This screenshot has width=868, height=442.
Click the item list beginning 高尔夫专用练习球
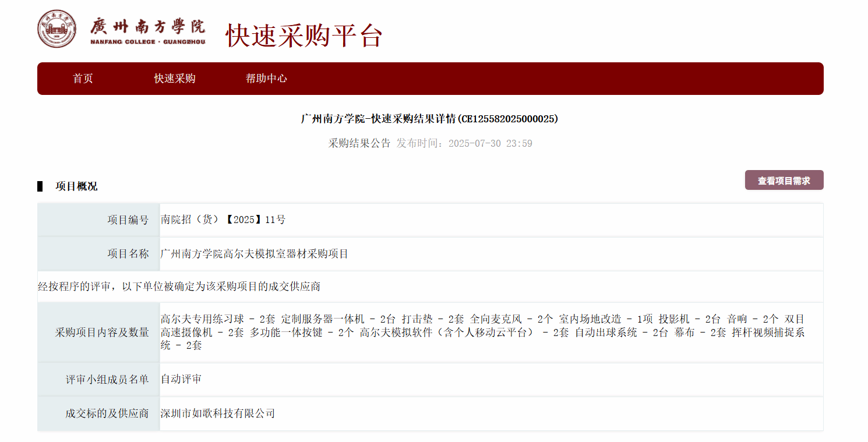point(483,333)
